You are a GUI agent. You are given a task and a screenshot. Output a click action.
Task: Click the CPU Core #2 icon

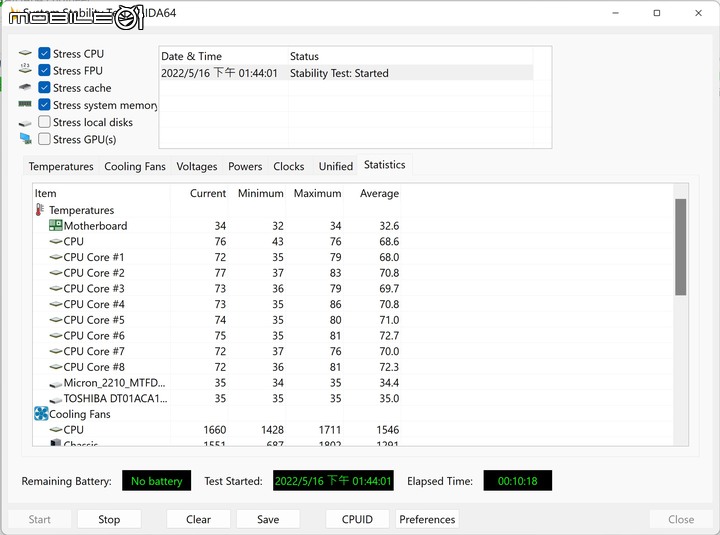tap(56, 272)
